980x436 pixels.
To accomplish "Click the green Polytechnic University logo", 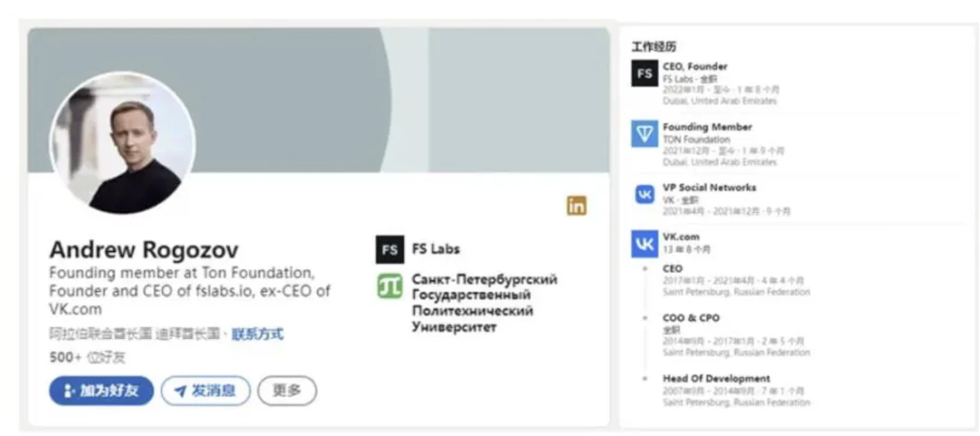I will pos(389,286).
